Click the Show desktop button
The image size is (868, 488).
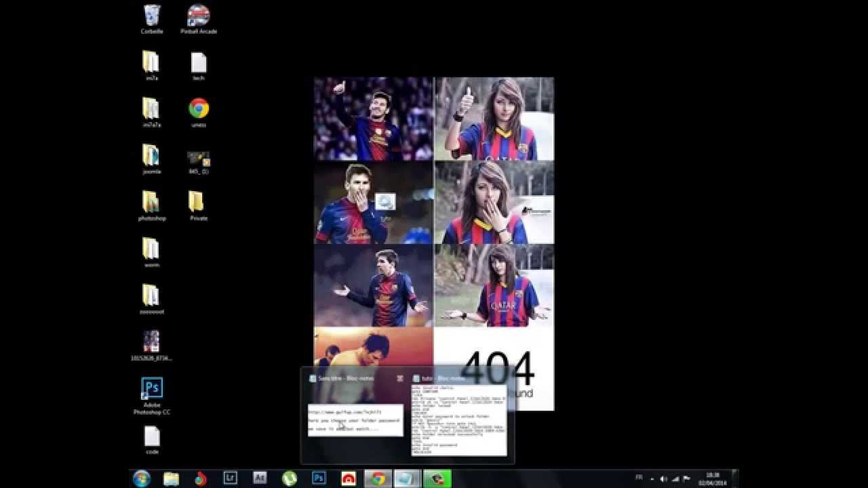point(734,479)
